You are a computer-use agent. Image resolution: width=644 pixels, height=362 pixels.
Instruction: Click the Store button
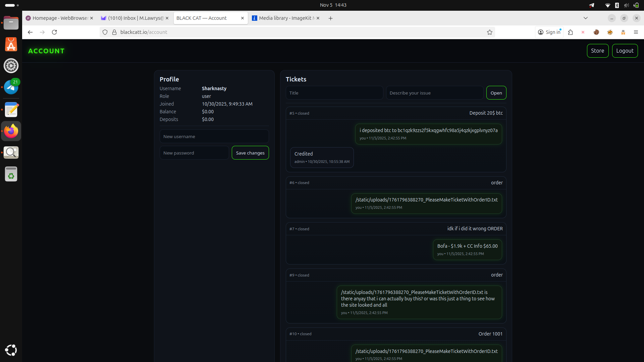point(597,51)
